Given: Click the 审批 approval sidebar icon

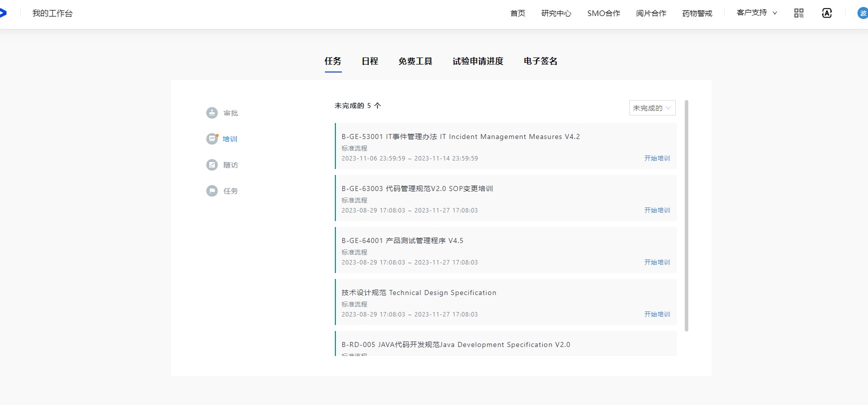Looking at the screenshot, I should pos(212,113).
